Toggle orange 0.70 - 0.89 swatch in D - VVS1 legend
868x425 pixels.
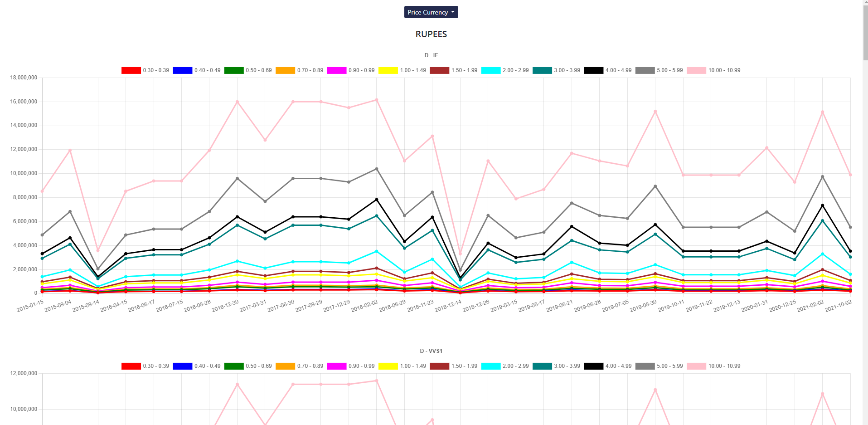[x=285, y=366]
